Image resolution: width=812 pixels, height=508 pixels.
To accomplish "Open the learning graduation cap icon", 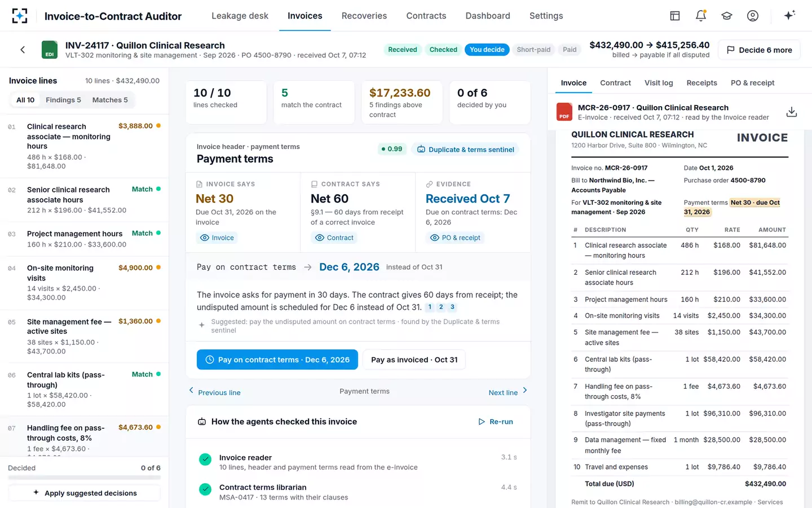I will point(727,16).
